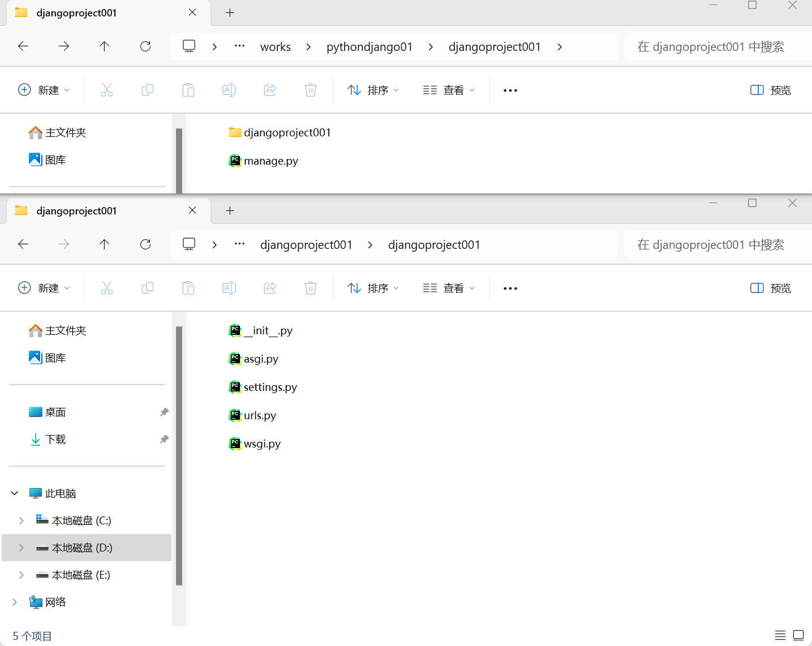Select manage.py file in upper window

coord(264,161)
